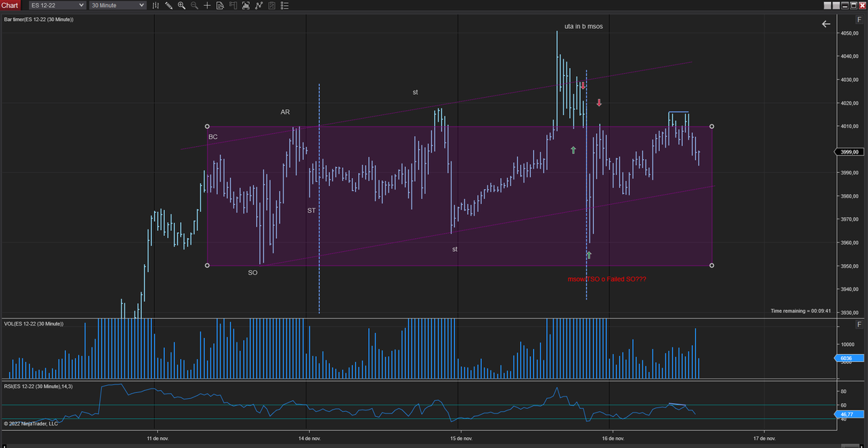Close the chart window

[861, 5]
